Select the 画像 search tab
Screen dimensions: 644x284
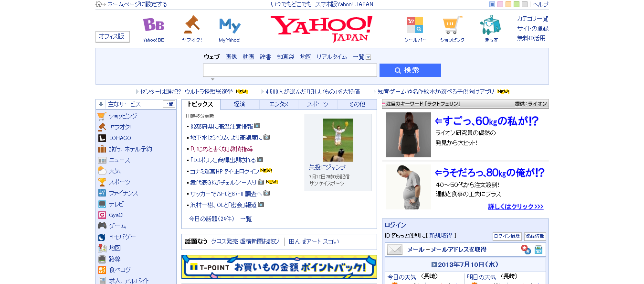pos(231,57)
